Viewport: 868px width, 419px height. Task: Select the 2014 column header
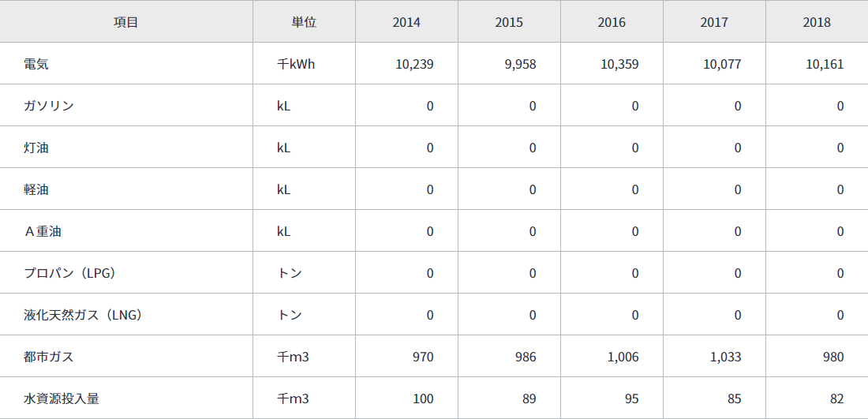[406, 22]
